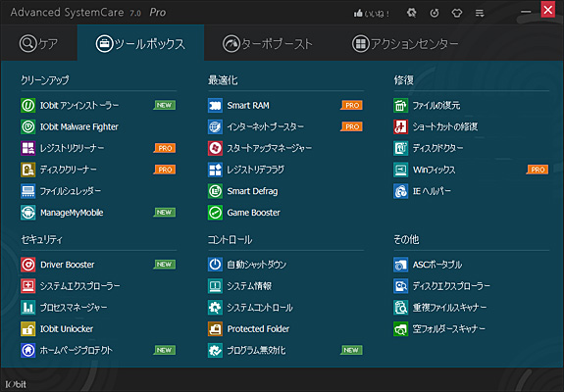This screenshot has height=392, width=564.
Task: Launch the Smart Defrag icon
Action: [x=215, y=191]
